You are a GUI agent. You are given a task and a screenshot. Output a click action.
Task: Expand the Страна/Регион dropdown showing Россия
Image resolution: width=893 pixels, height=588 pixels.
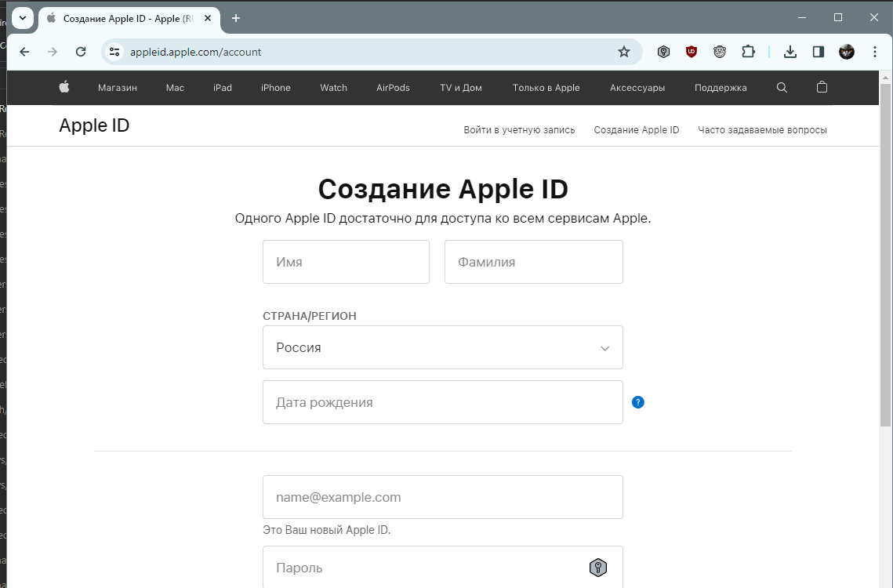click(442, 347)
